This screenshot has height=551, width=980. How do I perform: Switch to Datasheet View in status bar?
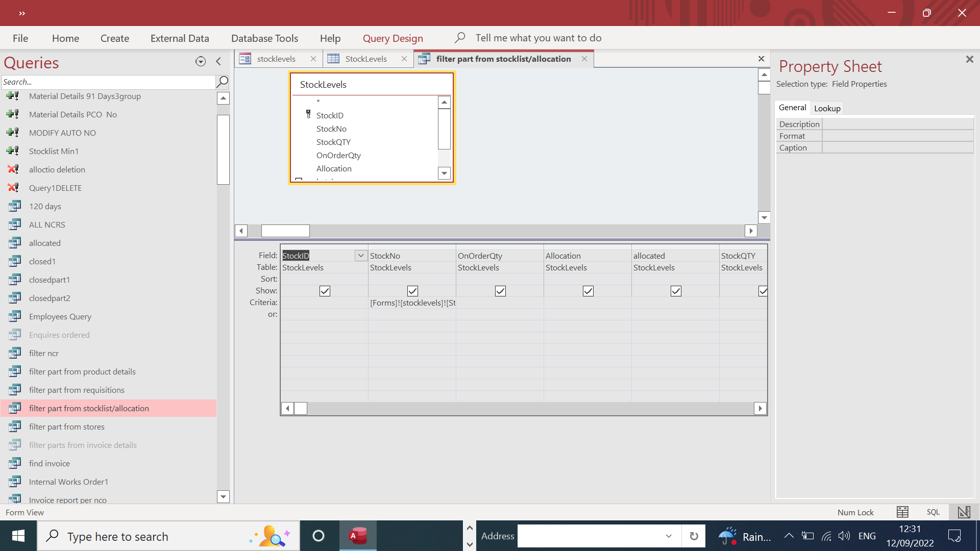(902, 512)
